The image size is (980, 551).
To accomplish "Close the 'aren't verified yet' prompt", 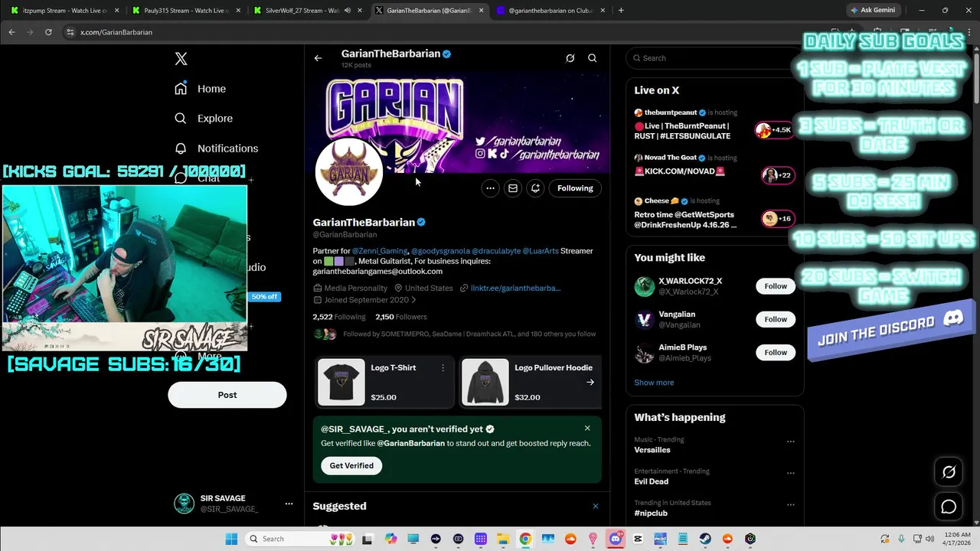I will click(587, 429).
